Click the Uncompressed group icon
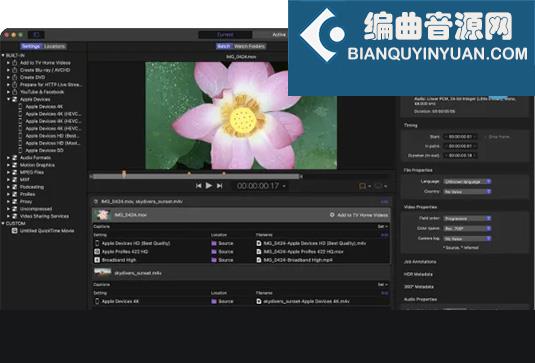This screenshot has width=535, height=363. coord(15,209)
